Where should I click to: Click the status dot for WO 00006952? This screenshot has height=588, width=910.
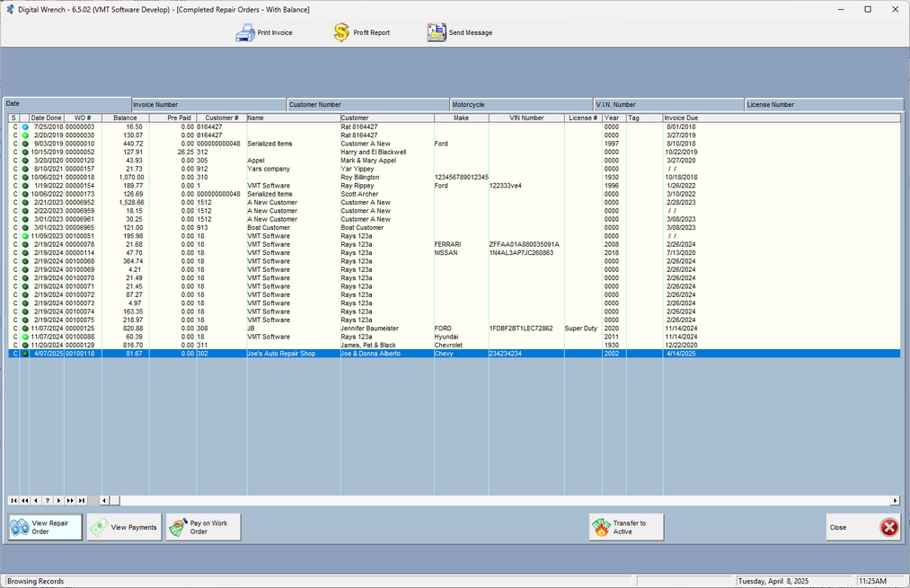coord(25,202)
